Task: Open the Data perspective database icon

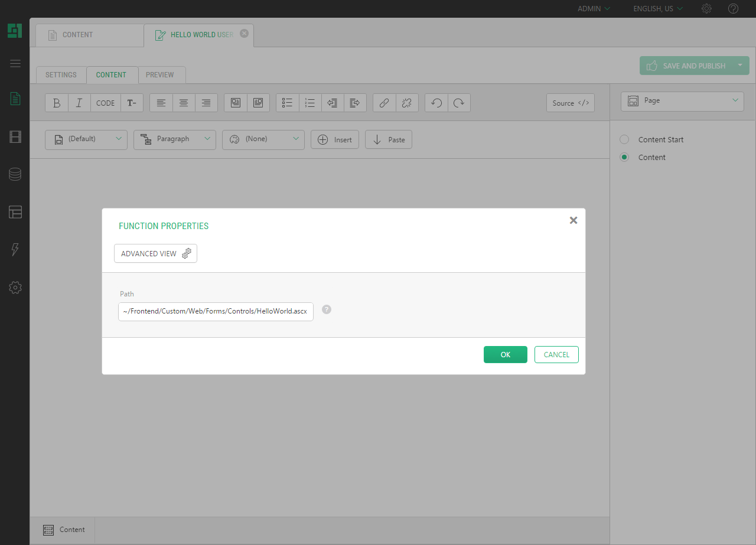Action: pyautogui.click(x=15, y=174)
